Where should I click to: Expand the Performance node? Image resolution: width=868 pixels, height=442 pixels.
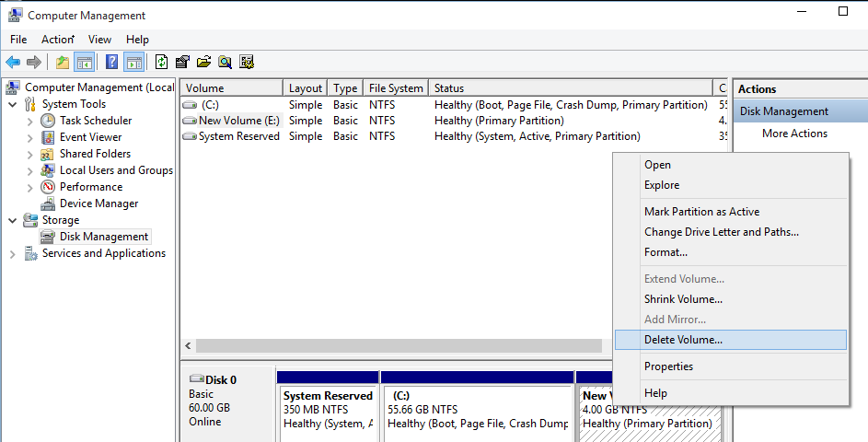30,187
